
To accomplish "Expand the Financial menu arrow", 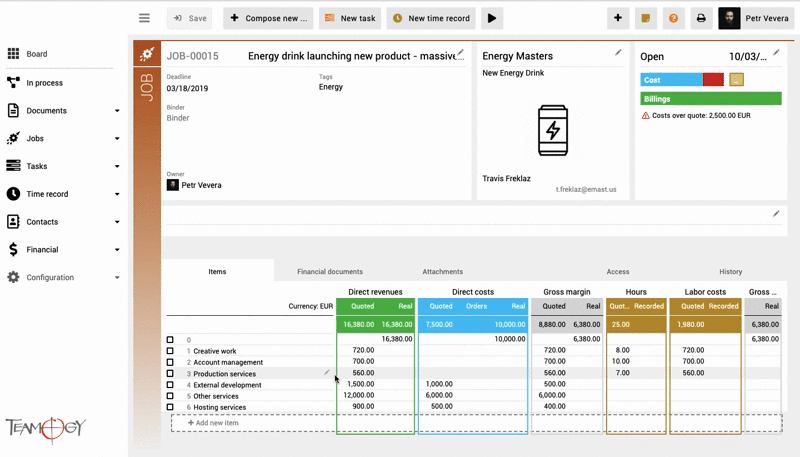I will coord(117,250).
